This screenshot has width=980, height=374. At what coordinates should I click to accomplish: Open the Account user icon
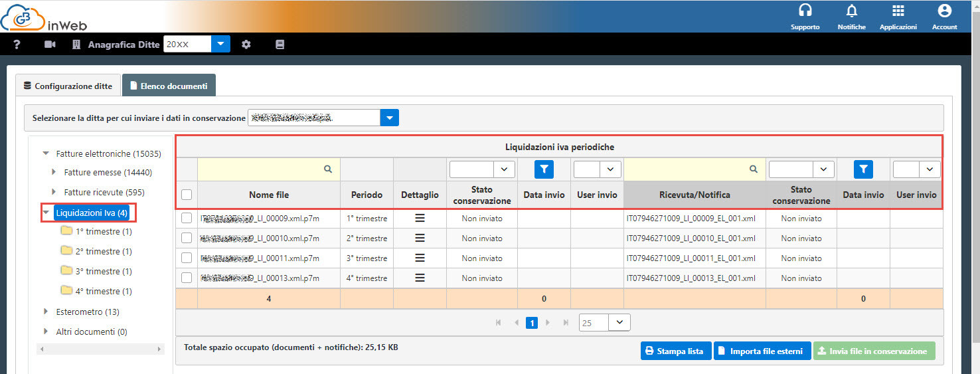click(944, 11)
